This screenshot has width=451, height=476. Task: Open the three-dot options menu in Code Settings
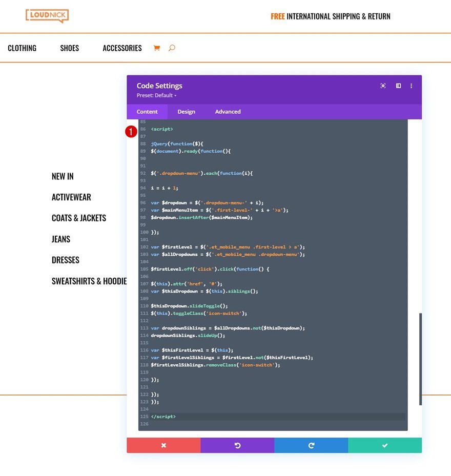click(411, 86)
